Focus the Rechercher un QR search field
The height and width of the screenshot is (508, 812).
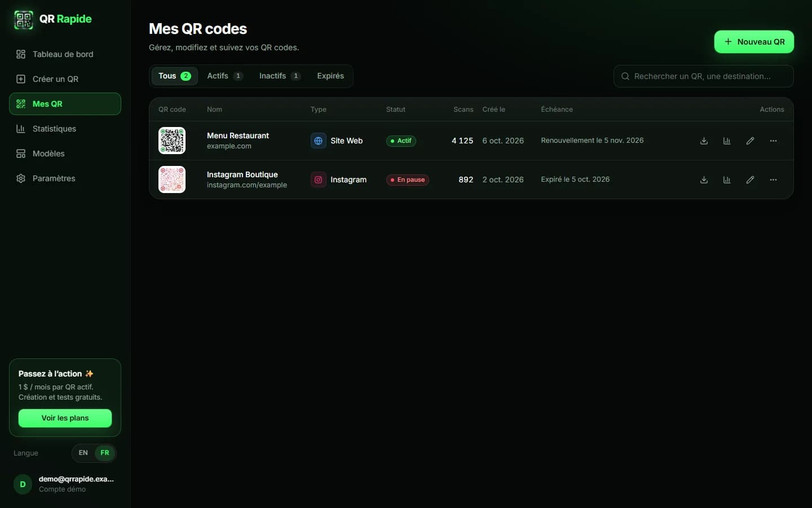pyautogui.click(x=703, y=76)
